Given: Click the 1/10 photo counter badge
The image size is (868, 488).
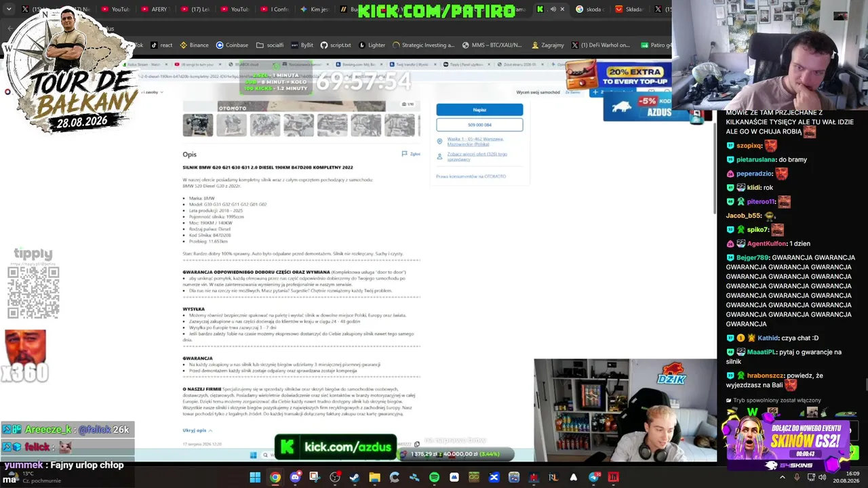Looking at the screenshot, I should coord(408,104).
